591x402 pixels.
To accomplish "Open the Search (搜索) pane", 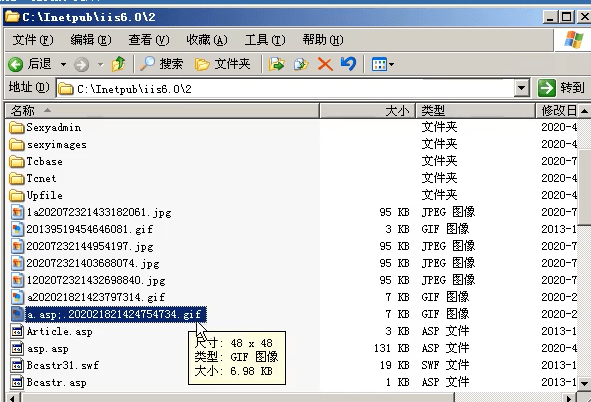I will (161, 64).
